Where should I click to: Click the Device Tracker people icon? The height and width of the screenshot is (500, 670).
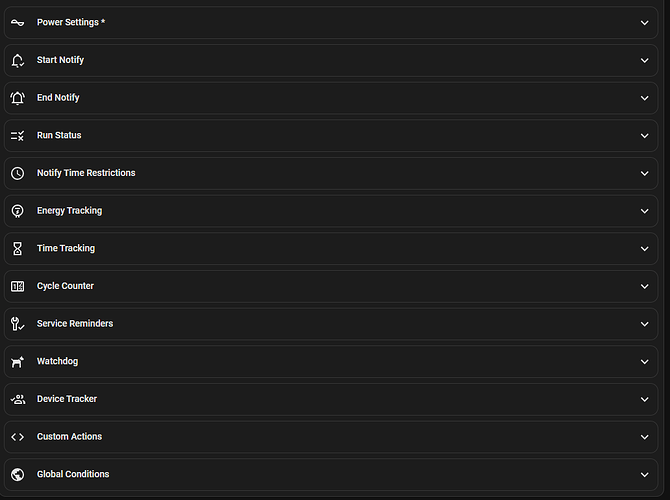point(17,399)
